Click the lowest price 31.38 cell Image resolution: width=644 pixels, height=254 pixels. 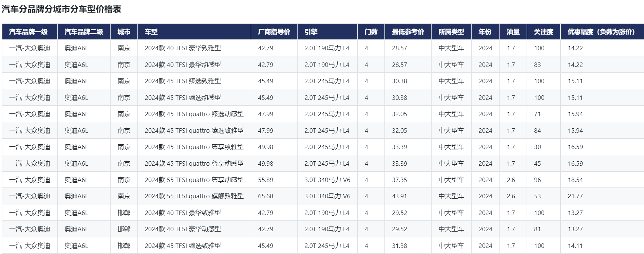point(408,246)
